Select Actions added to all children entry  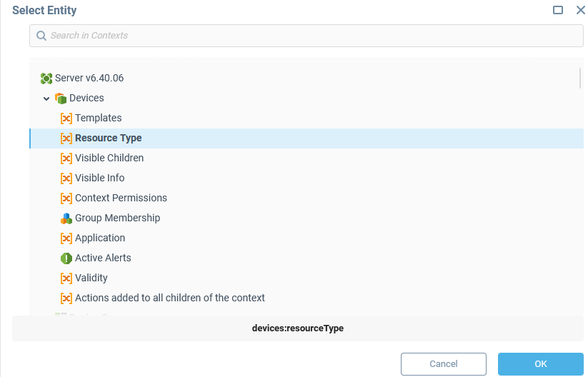170,298
